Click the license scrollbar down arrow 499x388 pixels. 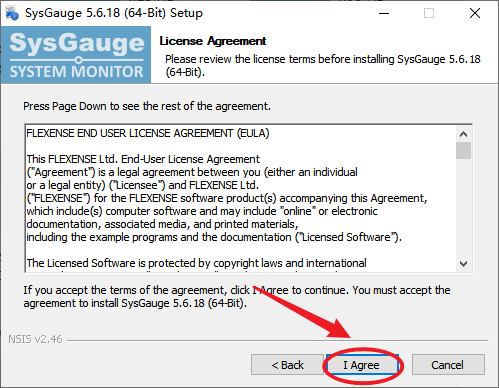(463, 264)
